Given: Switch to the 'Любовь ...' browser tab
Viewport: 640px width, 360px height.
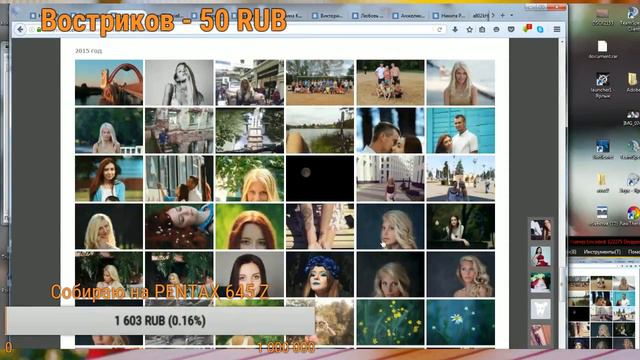Looking at the screenshot, I should [x=369, y=16].
